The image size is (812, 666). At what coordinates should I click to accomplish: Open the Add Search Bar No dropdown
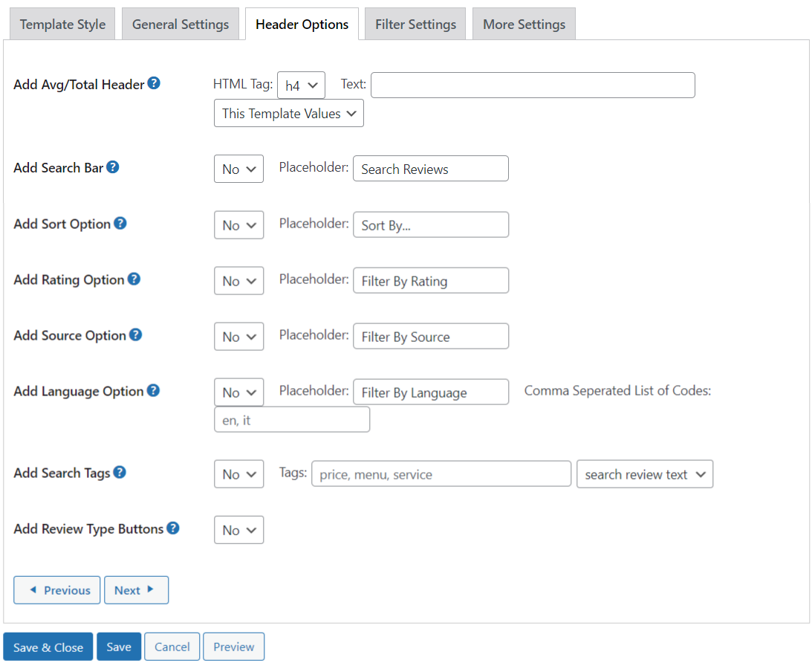click(x=238, y=169)
